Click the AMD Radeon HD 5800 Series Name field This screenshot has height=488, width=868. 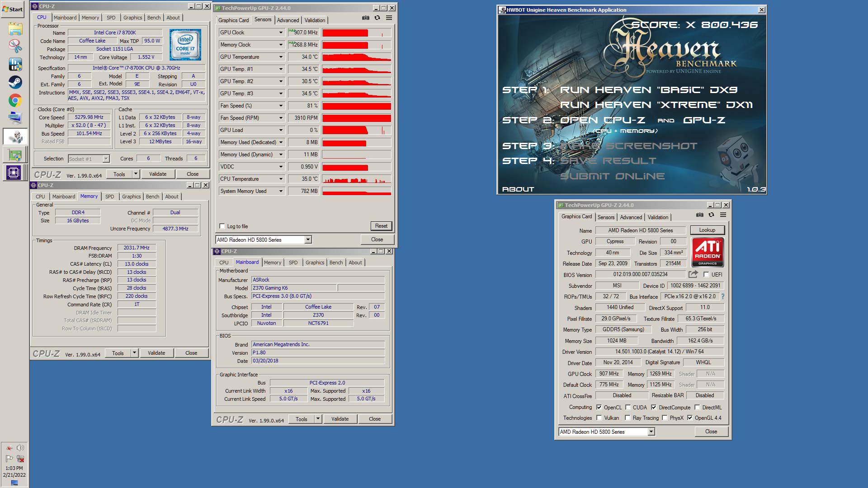point(640,230)
